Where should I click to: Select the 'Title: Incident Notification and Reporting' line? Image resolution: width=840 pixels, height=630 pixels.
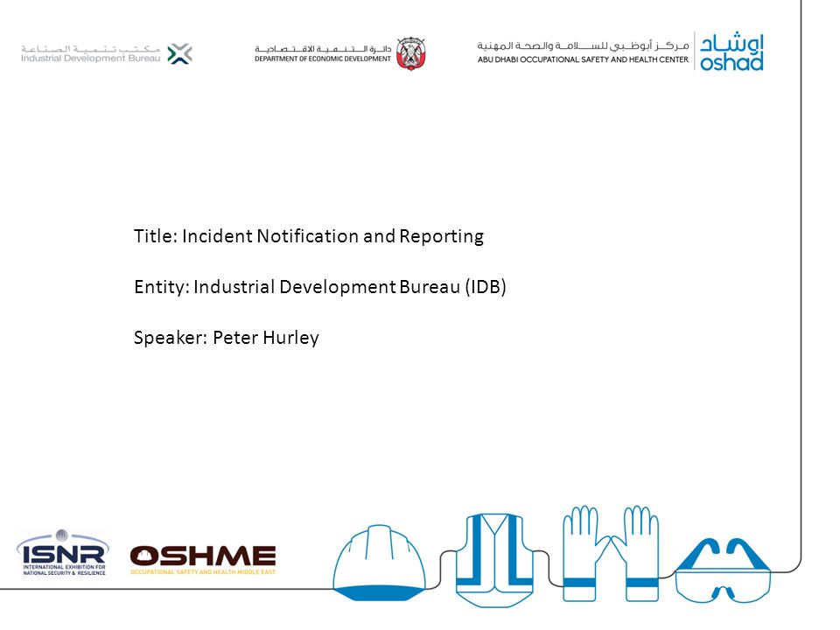pyautogui.click(x=309, y=236)
